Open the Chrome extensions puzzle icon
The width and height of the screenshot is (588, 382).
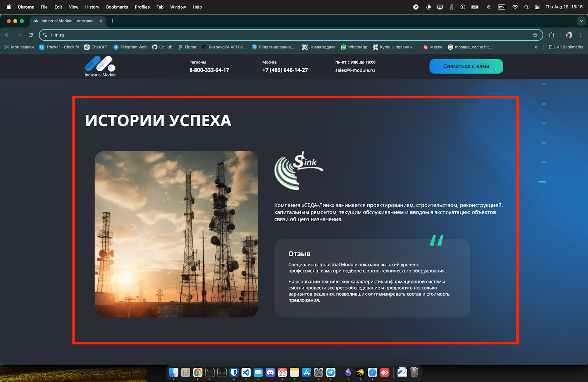[x=552, y=35]
